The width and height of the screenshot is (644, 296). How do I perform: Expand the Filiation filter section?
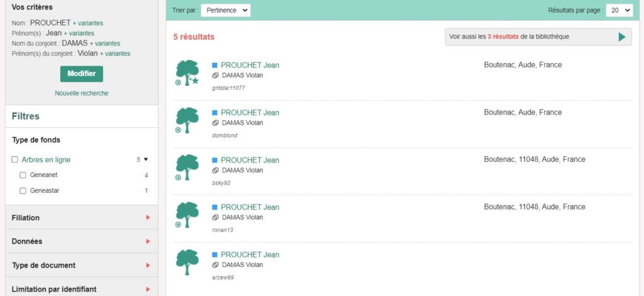click(x=81, y=217)
